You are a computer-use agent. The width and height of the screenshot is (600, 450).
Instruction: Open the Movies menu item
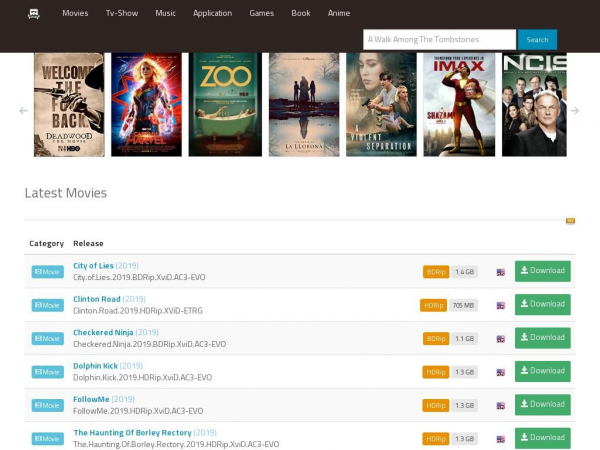tap(75, 13)
